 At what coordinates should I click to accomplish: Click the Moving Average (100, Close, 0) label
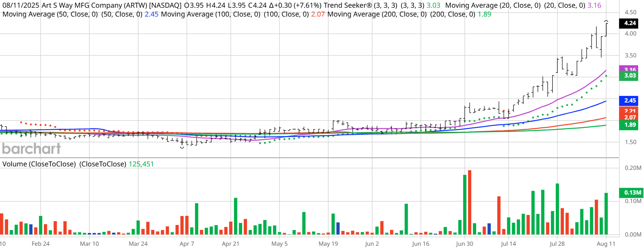[211, 14]
